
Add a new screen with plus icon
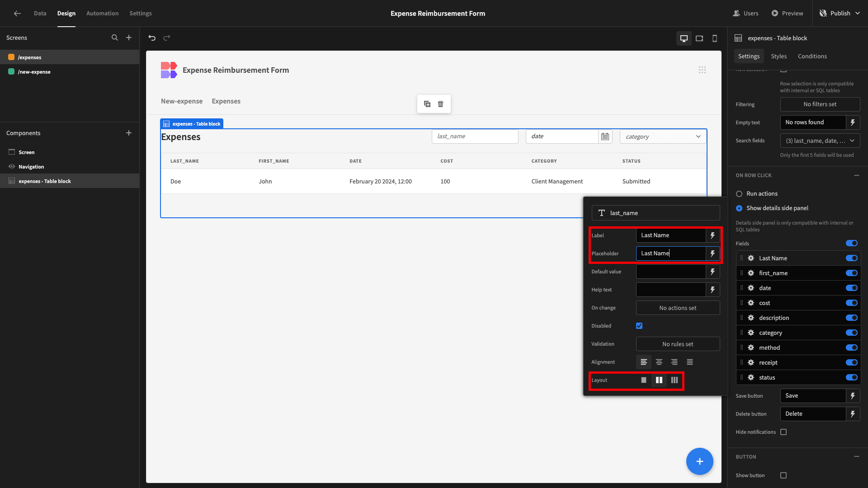(129, 38)
